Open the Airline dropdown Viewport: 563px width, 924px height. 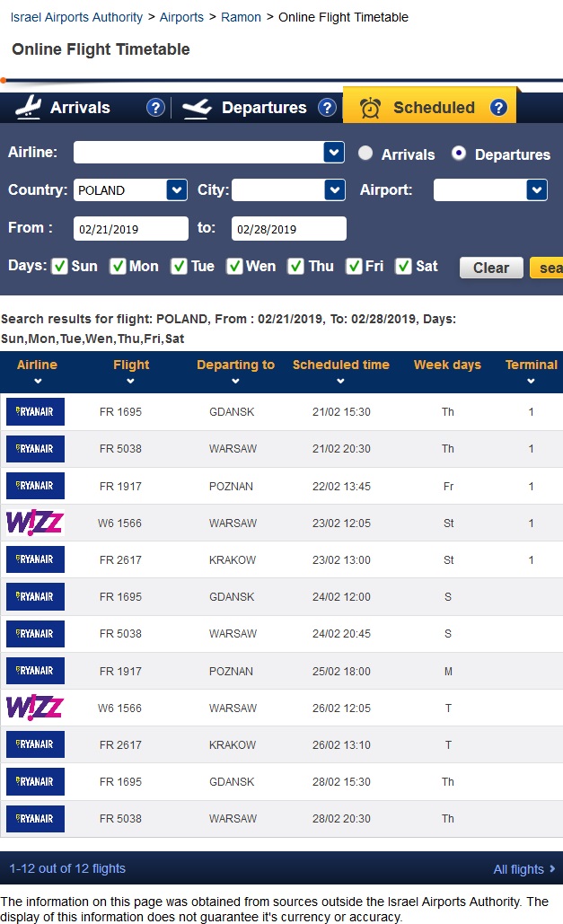(x=334, y=152)
